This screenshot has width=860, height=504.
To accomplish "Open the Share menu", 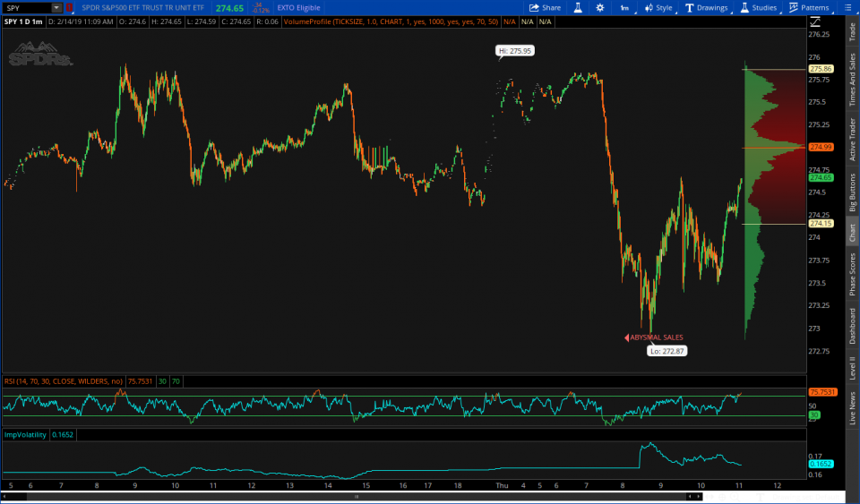I will pyautogui.click(x=545, y=8).
